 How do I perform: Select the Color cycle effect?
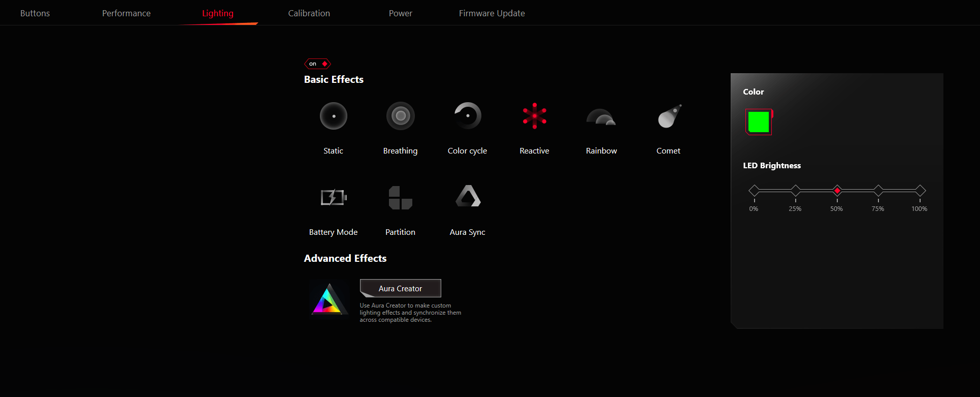pos(467,116)
